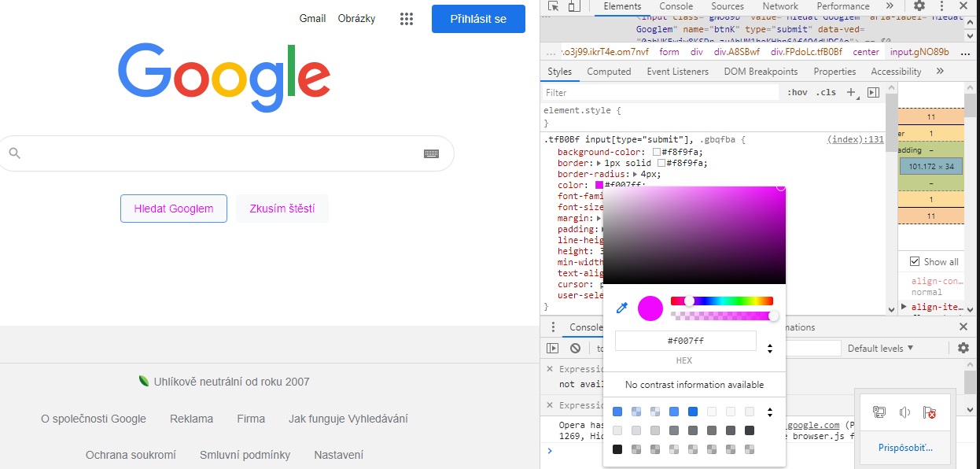Toggle the device toolbar icon in DevTools
Image resolution: width=980 pixels, height=469 pixels.
[x=573, y=6]
